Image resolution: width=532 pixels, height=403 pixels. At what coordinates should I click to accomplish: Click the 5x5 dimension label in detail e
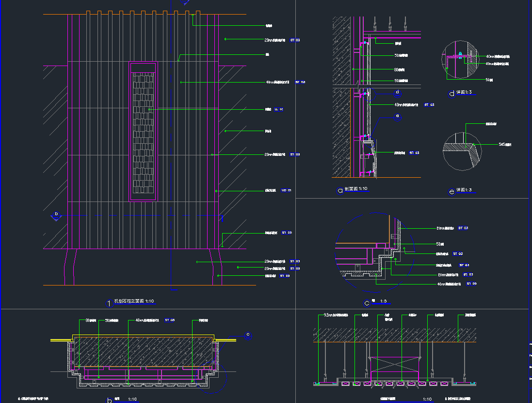pyautogui.click(x=504, y=145)
